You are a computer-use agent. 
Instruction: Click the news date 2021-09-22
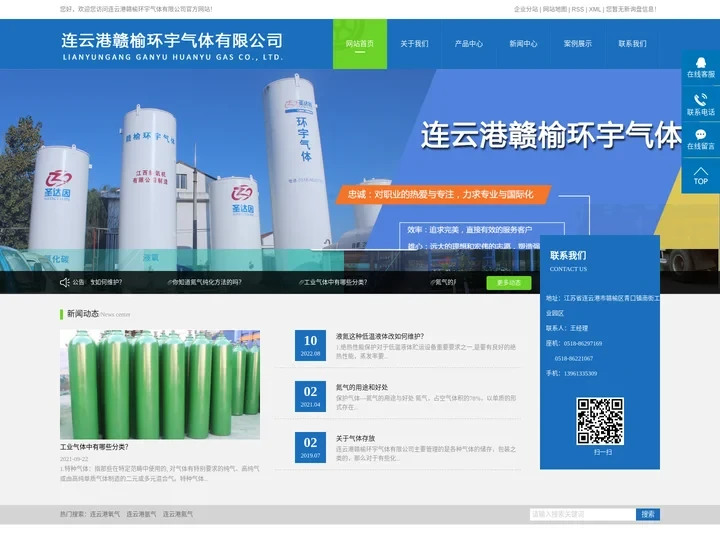[74, 459]
